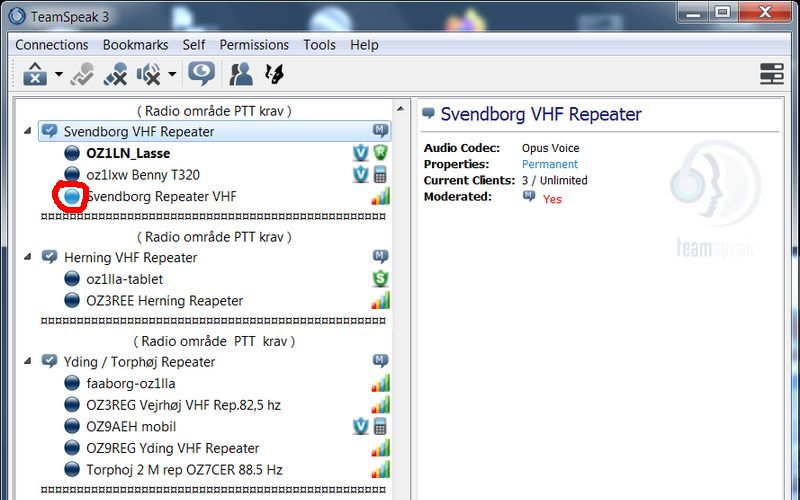Click the moderated M badge on Herning VHF Repeater
The height and width of the screenshot is (500, 800).
[x=380, y=256]
